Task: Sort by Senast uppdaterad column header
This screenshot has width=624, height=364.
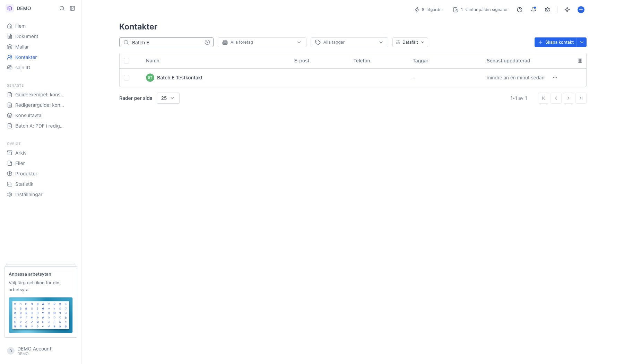Action: 508,61
